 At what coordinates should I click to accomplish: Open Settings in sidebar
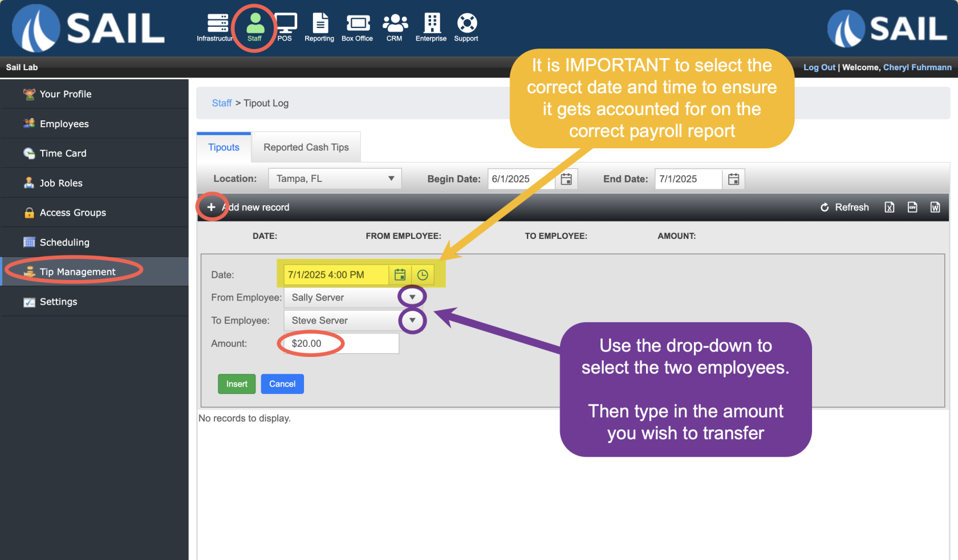coord(95,302)
